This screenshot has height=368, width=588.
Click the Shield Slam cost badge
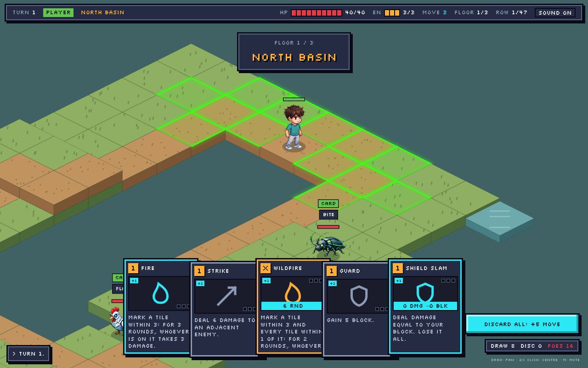tap(398, 268)
